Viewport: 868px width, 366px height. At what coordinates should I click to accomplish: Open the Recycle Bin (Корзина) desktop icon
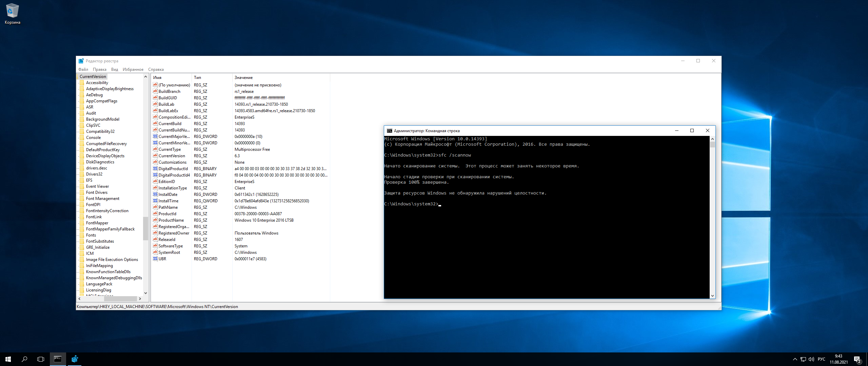tap(13, 14)
